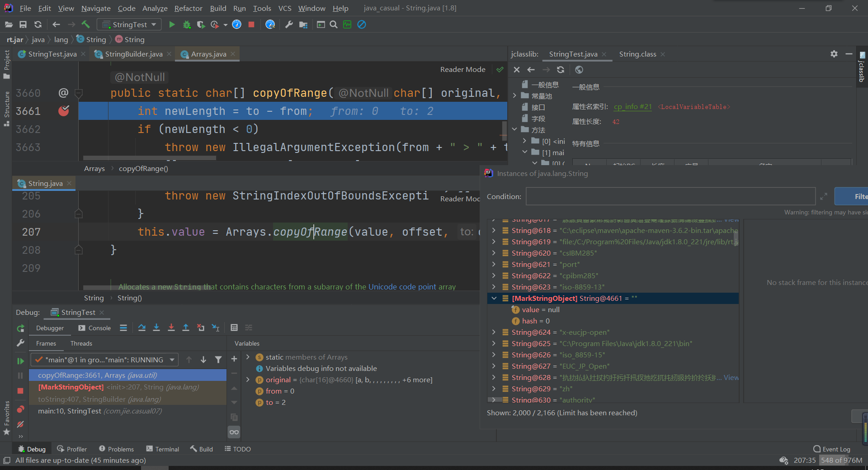
Task: Open the Terminal tool window
Action: coord(162,449)
